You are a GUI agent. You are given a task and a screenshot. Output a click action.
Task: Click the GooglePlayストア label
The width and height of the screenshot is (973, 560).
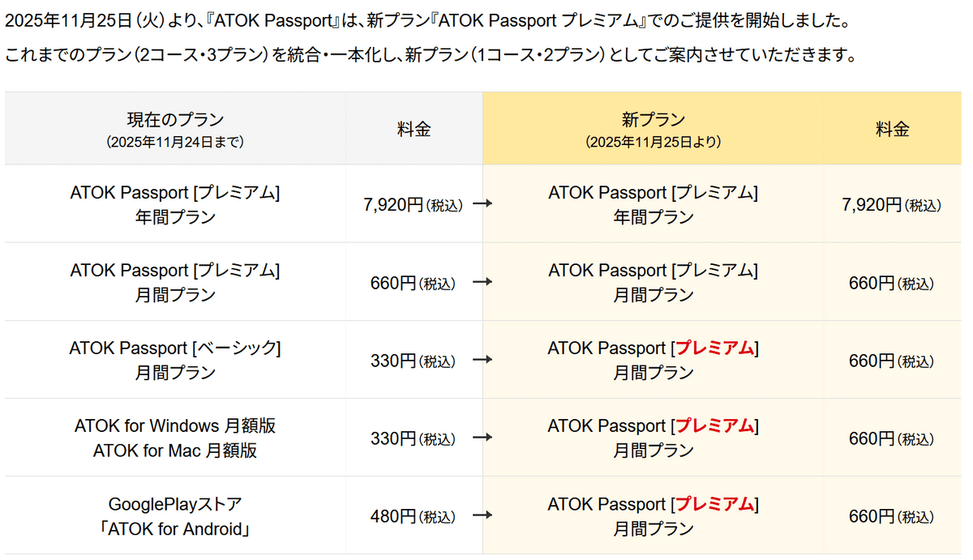click(x=175, y=504)
